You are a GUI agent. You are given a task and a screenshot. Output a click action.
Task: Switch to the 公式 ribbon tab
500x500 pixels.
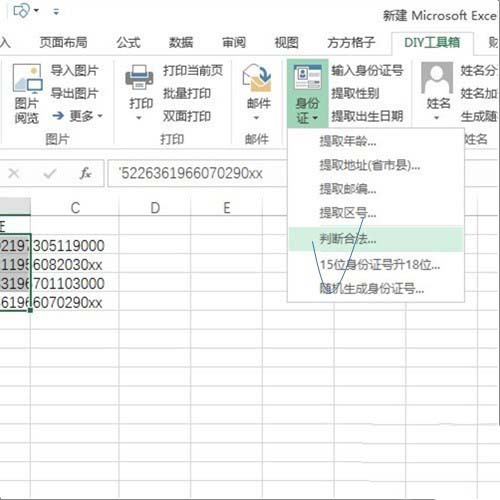128,43
